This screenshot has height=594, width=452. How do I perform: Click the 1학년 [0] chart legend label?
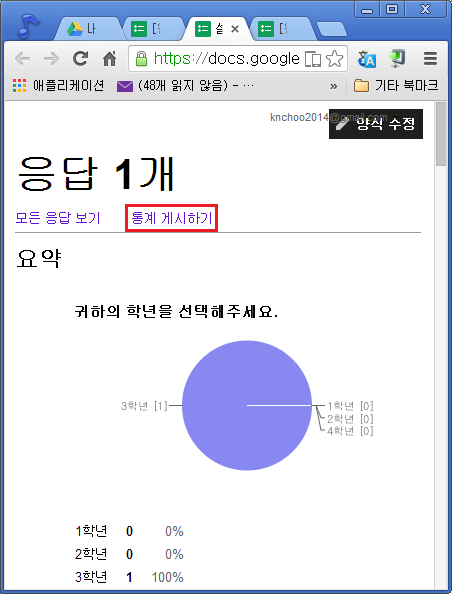(x=350, y=406)
